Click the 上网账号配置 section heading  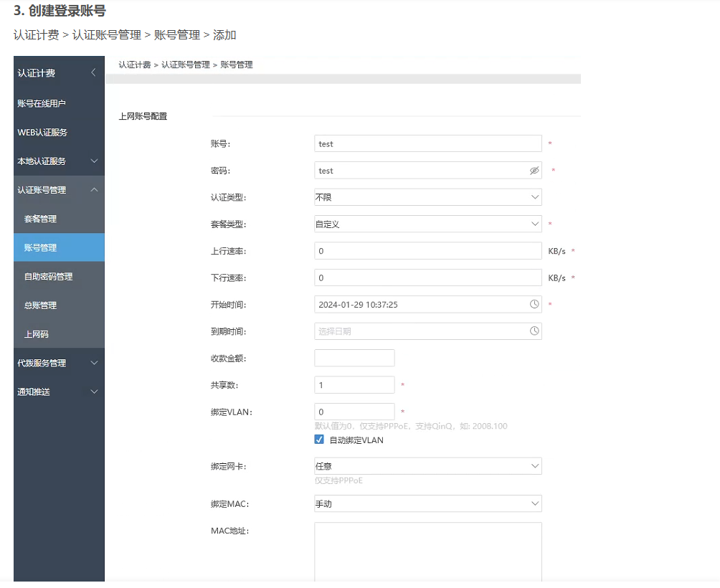pos(143,117)
